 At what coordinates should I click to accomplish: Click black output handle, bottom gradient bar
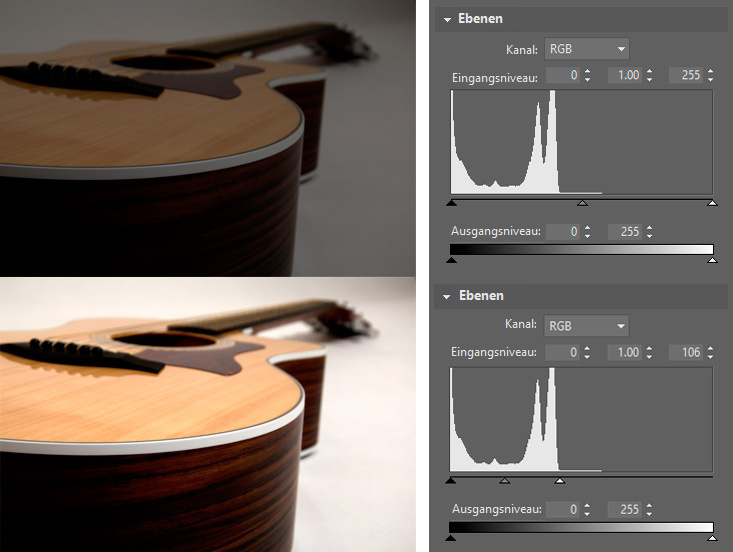(451, 538)
